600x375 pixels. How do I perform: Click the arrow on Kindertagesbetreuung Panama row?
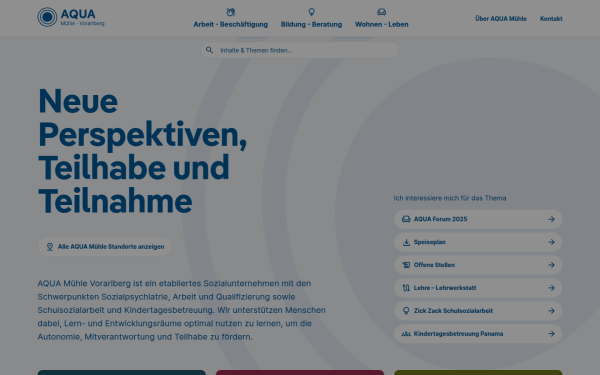551,334
